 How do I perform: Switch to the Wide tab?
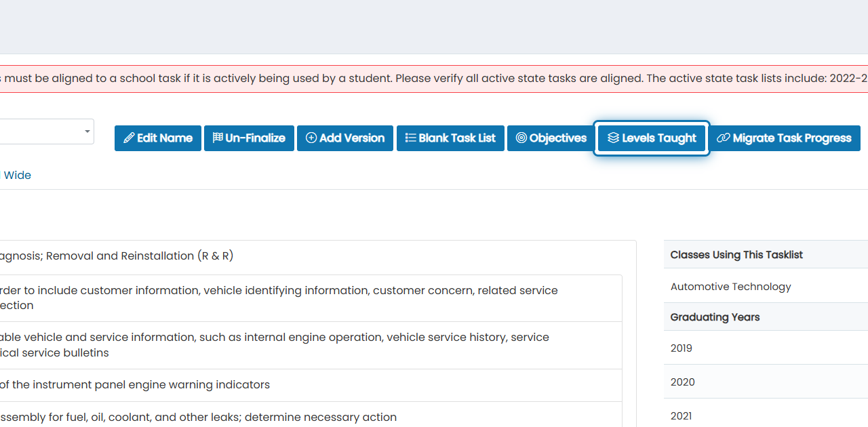point(17,176)
